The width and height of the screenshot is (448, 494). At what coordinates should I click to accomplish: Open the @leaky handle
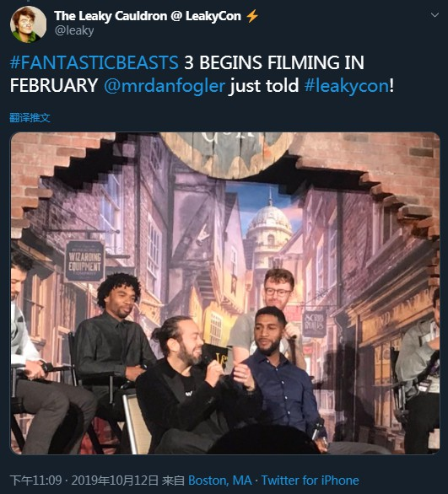pos(74,30)
